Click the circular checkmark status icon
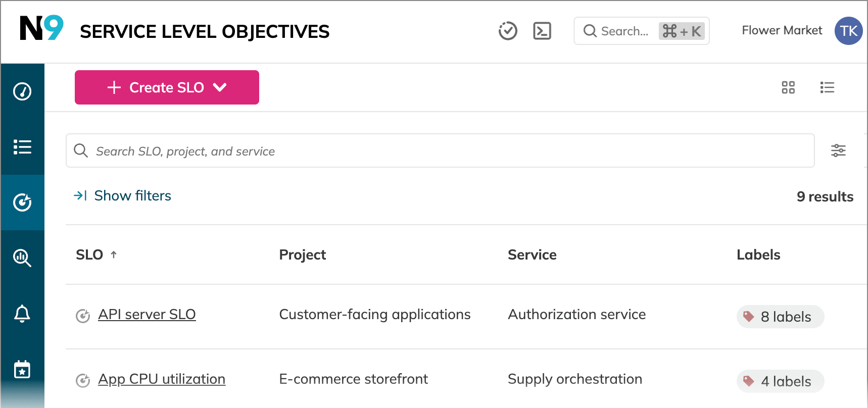This screenshot has height=408, width=868. point(508,31)
